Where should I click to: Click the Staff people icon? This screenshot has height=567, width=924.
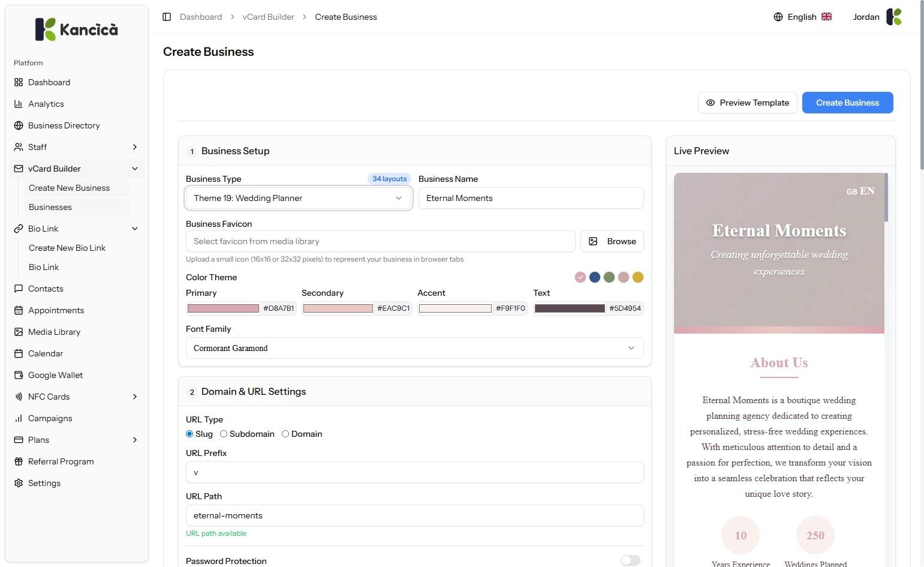(19, 147)
